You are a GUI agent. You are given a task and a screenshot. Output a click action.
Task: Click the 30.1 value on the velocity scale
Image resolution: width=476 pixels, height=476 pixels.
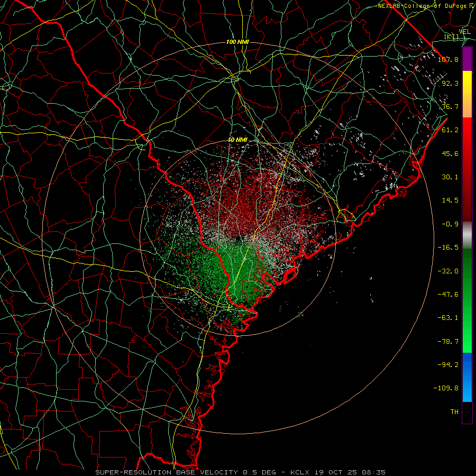[450, 177]
